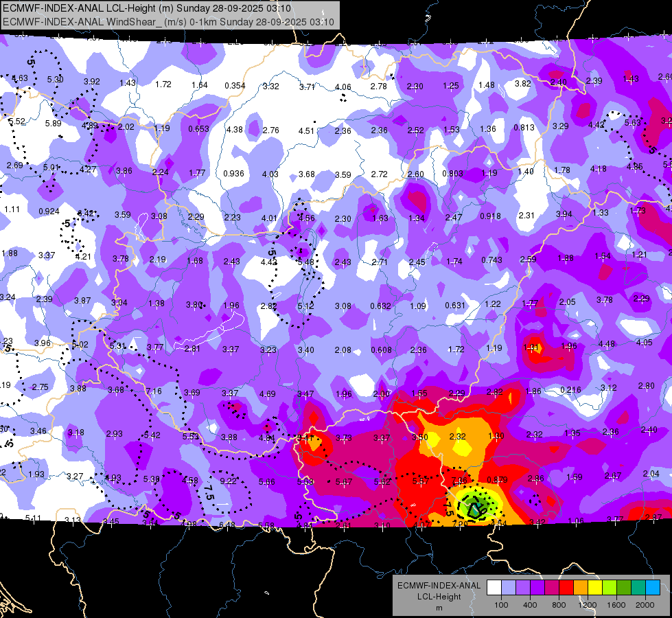Screen dimensions: 672x618
Task: Click the wind shear value 4.05
Action: 644,342
